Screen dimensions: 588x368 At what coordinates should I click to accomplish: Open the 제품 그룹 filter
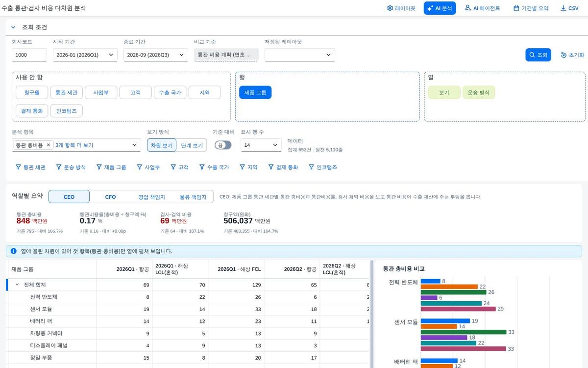(111, 167)
